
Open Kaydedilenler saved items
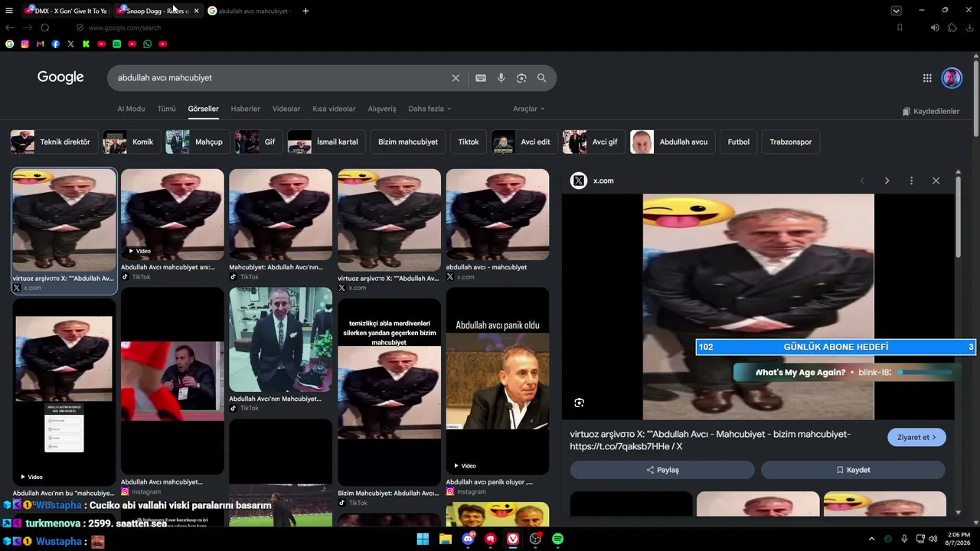point(931,112)
